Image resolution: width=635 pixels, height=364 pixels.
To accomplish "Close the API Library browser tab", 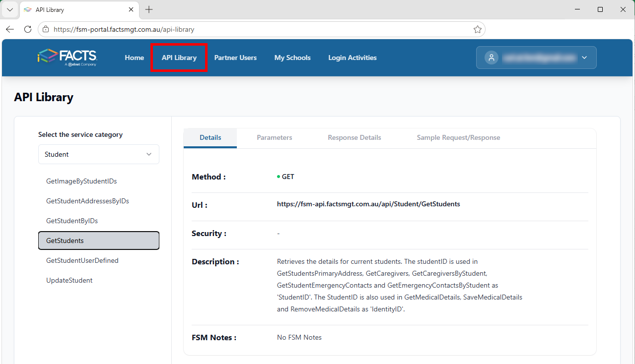I will coord(131,9).
